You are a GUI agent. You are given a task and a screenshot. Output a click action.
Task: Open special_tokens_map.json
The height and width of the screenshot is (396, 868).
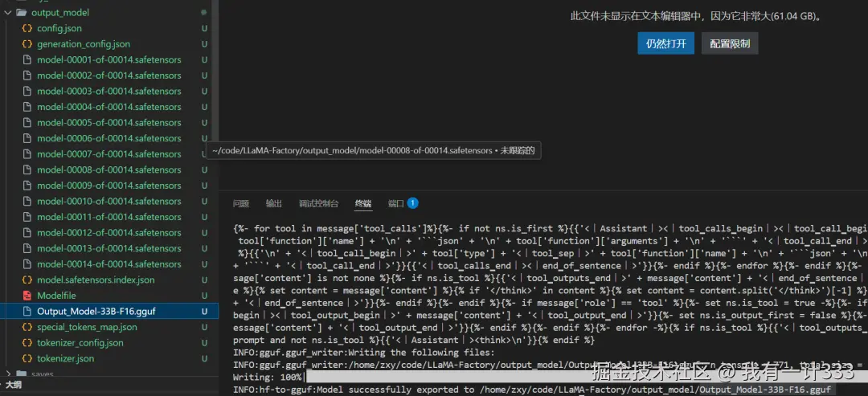coord(87,327)
